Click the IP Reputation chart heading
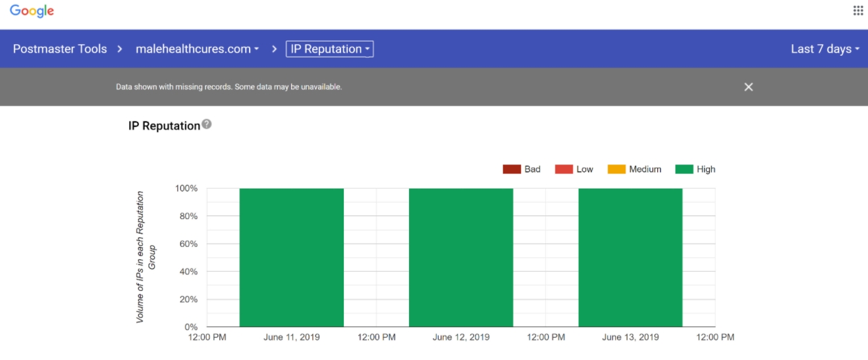The width and height of the screenshot is (868, 360). [x=164, y=126]
